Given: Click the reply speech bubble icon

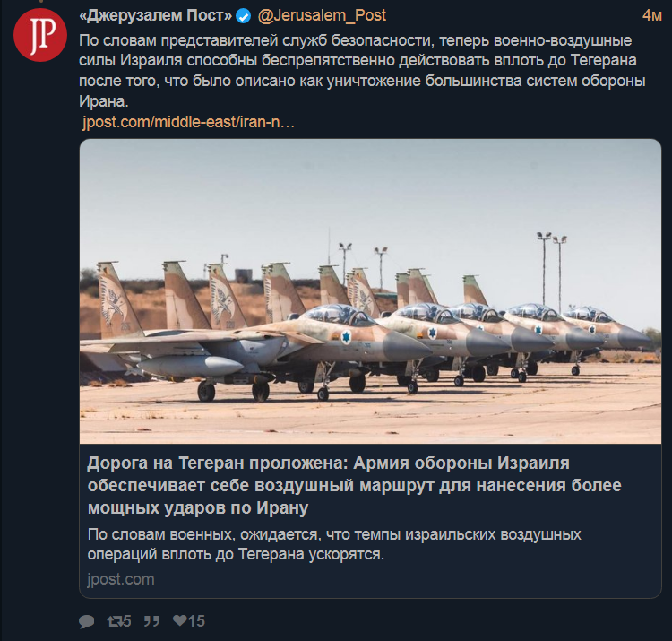Looking at the screenshot, I should [87, 621].
